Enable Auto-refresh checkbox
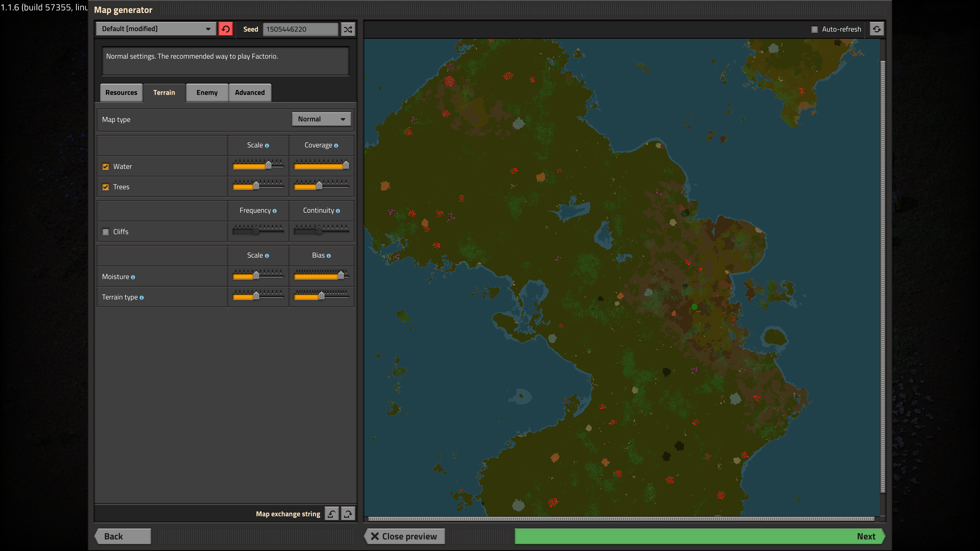The width and height of the screenshot is (980, 551). tap(815, 29)
